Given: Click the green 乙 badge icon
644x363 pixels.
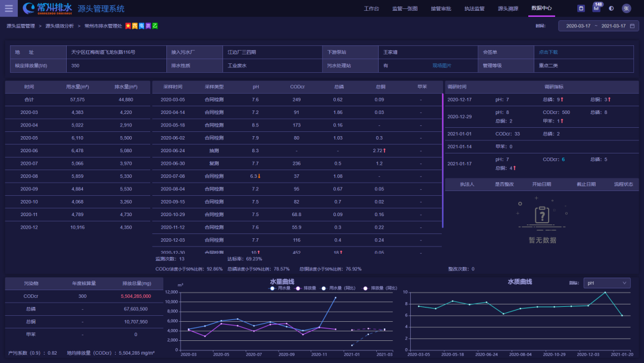Looking at the screenshot, I should tap(155, 26).
